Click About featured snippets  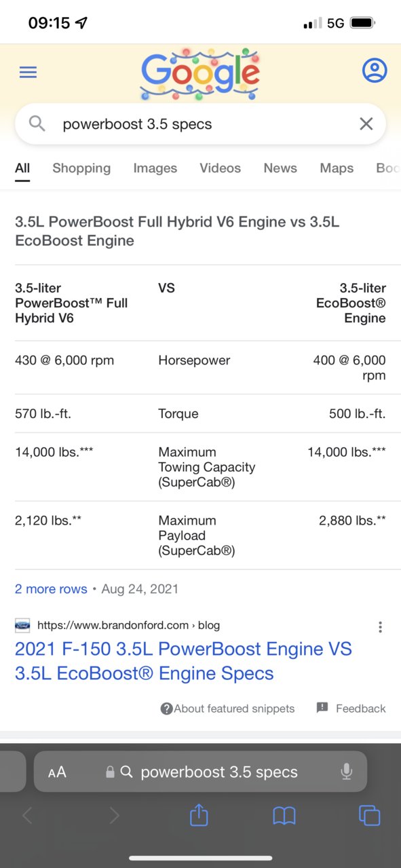(x=227, y=709)
